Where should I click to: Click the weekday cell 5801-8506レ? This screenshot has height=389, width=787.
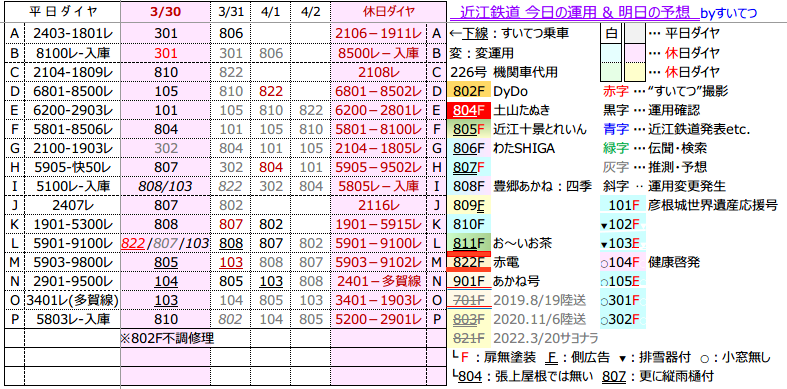(73, 129)
